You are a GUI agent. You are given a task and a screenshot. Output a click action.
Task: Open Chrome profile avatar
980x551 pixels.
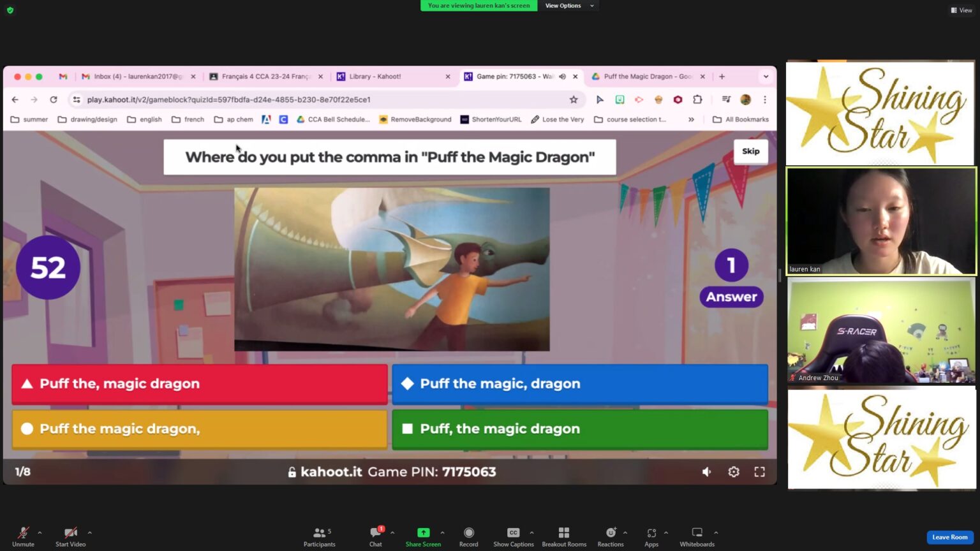[745, 99]
